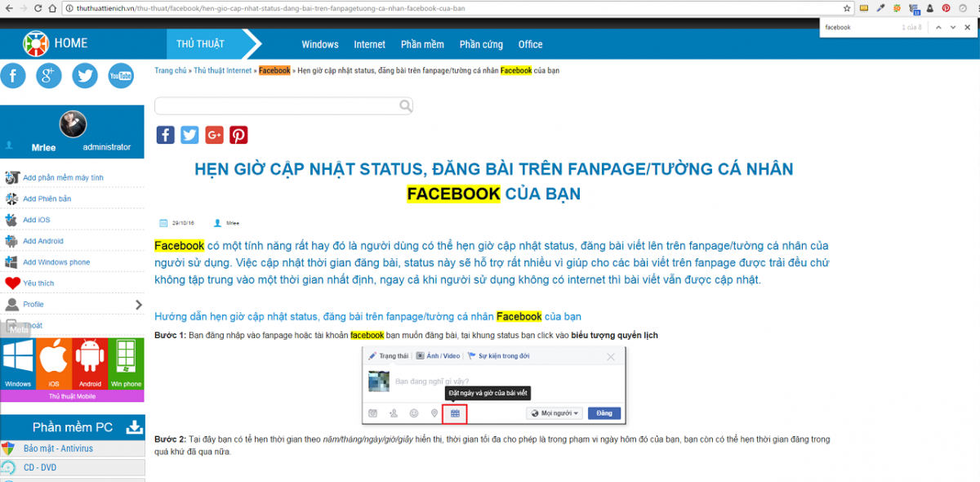Click the Add iOS sidebar link
The height and width of the screenshot is (482, 980).
coord(37,220)
